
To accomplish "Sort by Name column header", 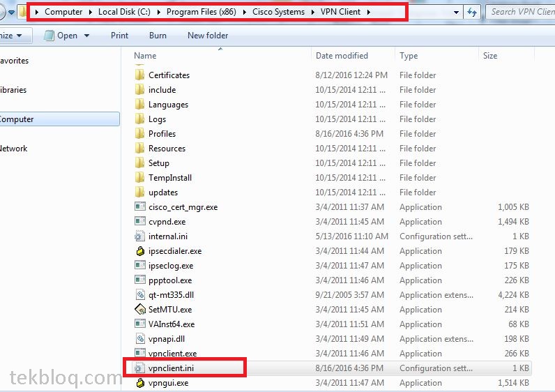I will click(145, 56).
